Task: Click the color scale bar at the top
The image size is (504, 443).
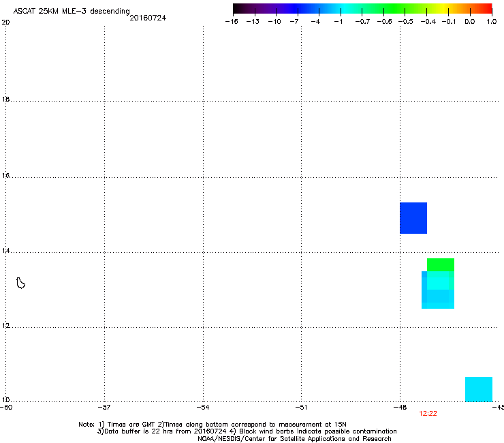Action: coord(362,9)
